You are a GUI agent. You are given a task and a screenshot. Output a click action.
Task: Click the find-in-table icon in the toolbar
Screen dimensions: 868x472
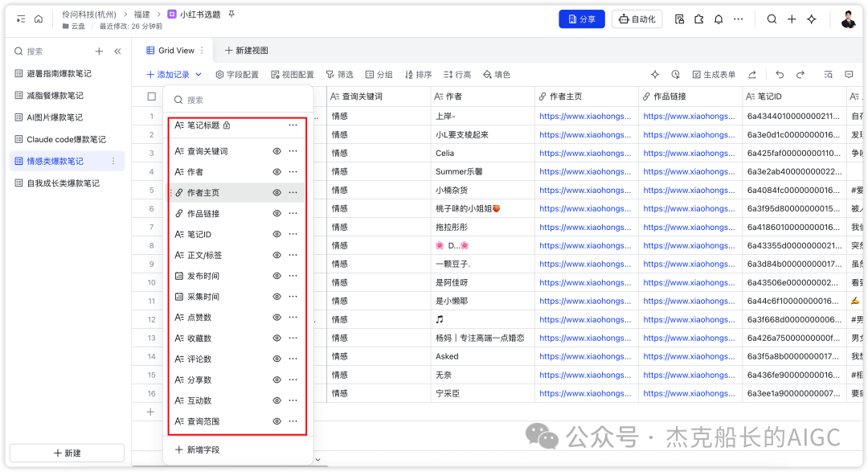coord(828,74)
